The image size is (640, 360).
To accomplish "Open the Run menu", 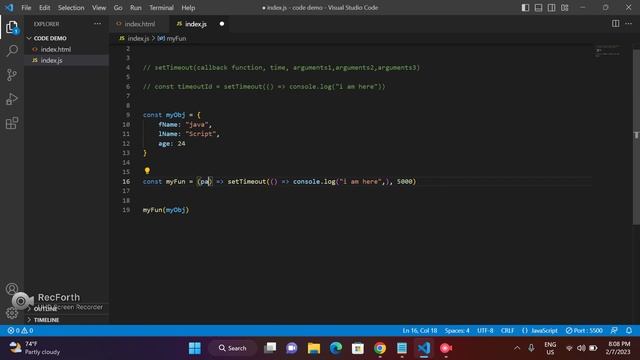I will click(x=136, y=7).
